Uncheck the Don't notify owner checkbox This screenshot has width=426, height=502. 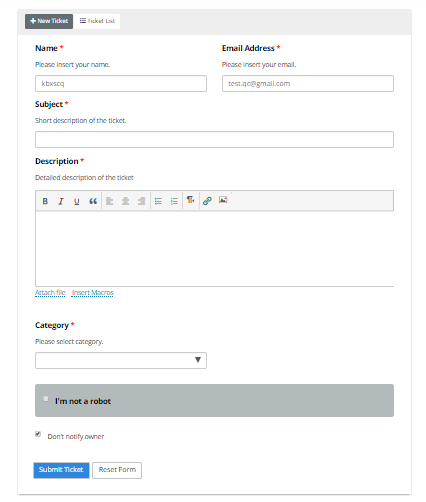38,434
